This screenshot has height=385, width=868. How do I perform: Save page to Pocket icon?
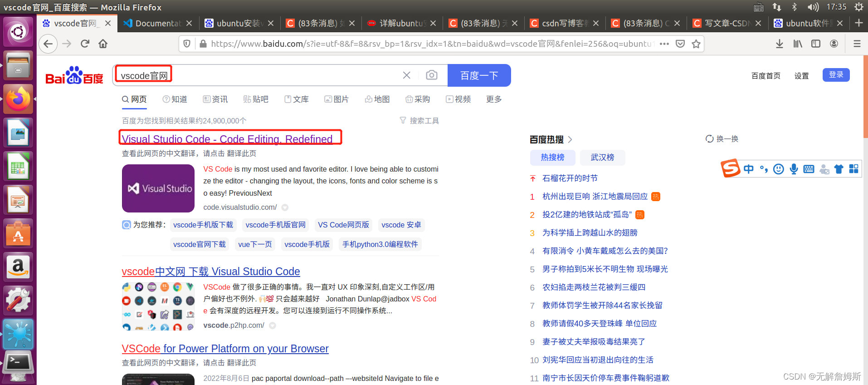pos(680,44)
